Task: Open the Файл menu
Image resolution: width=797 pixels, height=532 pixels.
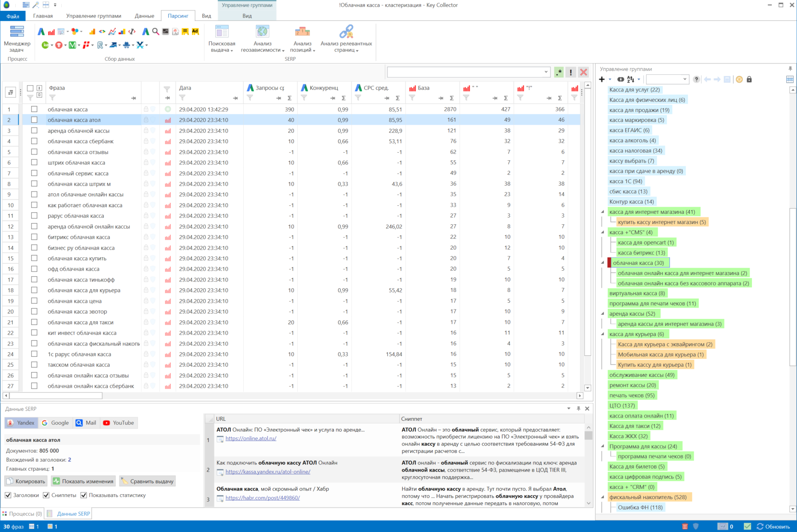Action: click(x=13, y=16)
